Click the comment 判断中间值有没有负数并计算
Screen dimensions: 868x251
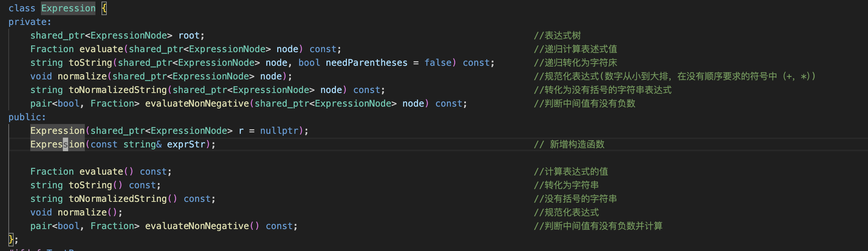pyautogui.click(x=598, y=226)
